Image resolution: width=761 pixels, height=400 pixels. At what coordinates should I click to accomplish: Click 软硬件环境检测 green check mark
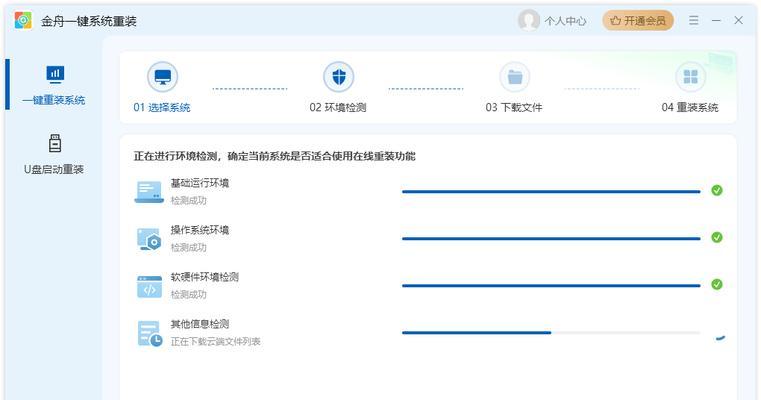(717, 284)
